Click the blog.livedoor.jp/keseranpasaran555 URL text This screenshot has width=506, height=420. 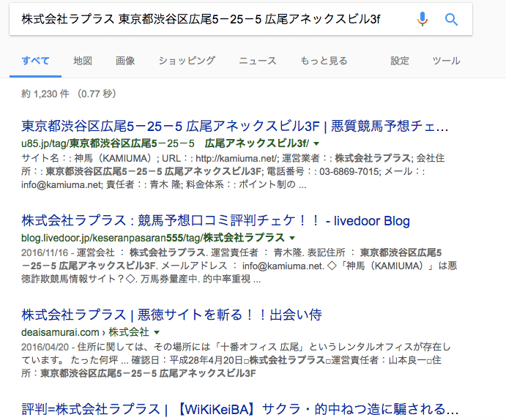pos(152,238)
